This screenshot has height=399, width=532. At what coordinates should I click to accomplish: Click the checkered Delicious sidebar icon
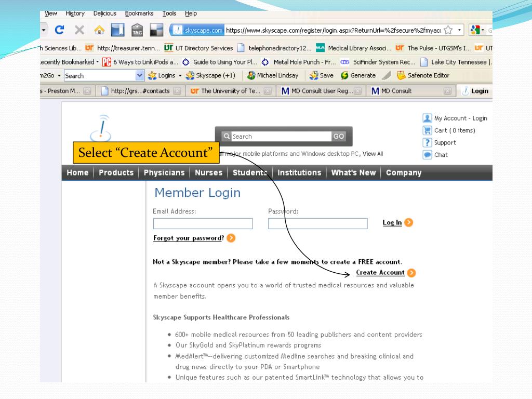pyautogui.click(x=156, y=30)
